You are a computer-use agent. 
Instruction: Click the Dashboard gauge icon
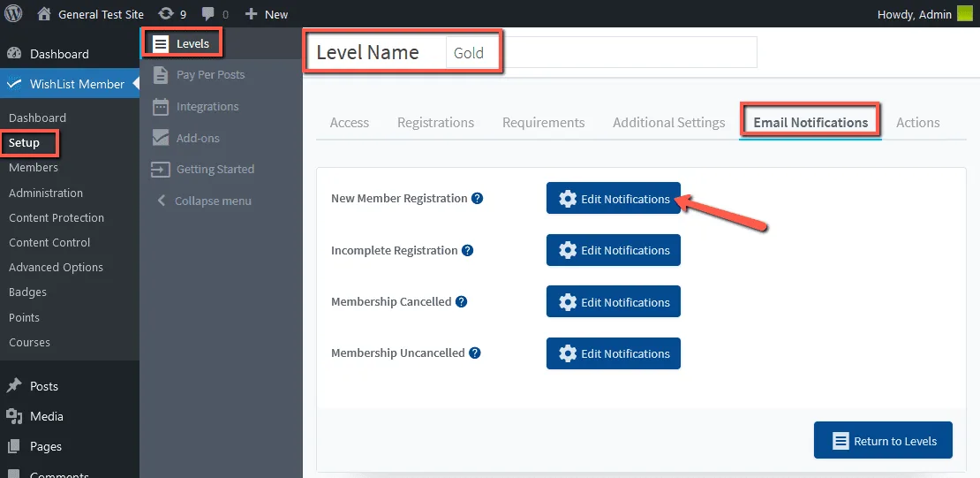14,54
